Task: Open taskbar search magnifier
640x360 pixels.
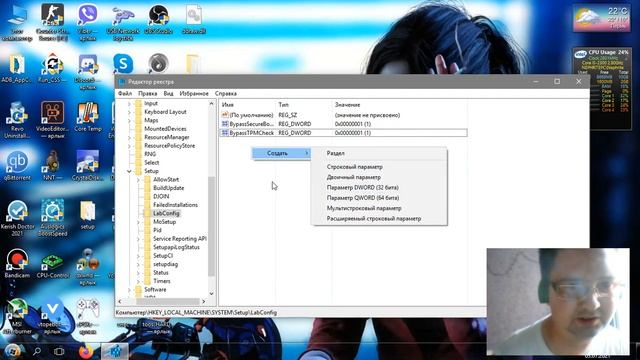Action: [x=37, y=351]
